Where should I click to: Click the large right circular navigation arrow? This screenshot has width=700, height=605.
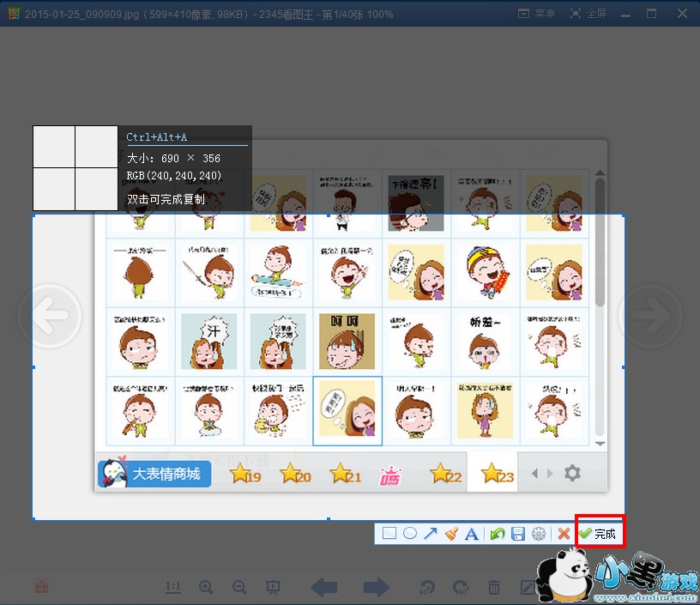[650, 316]
